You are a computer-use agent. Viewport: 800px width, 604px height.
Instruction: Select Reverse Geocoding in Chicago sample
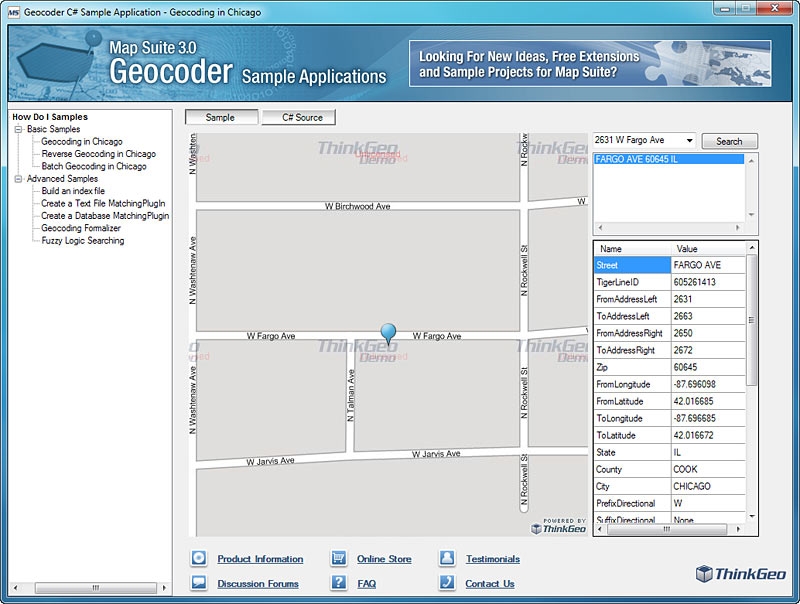tap(98, 154)
